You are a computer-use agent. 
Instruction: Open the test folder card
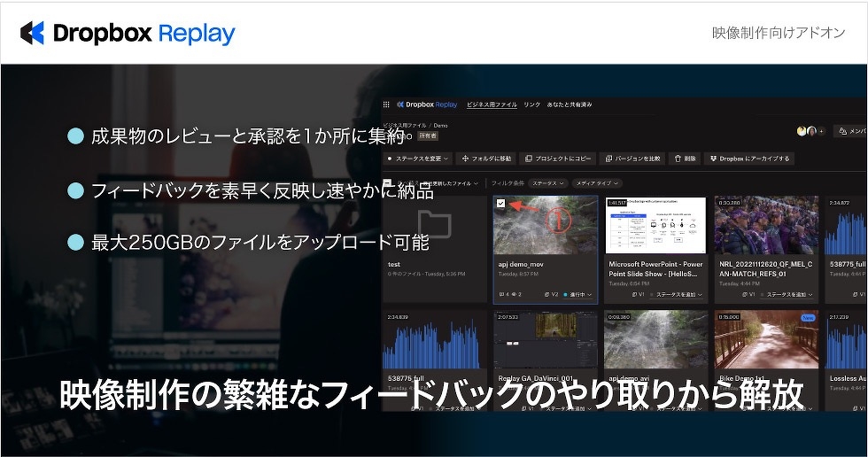pos(435,249)
